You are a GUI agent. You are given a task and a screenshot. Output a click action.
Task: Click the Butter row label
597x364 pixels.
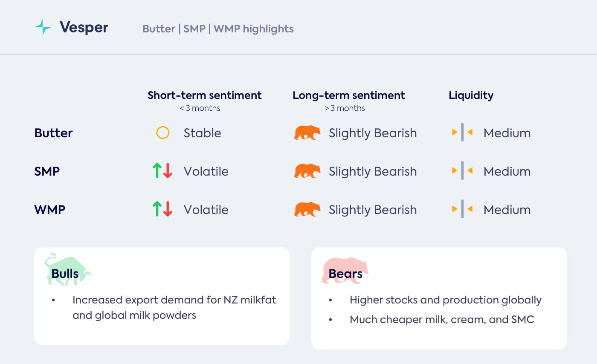pos(53,133)
